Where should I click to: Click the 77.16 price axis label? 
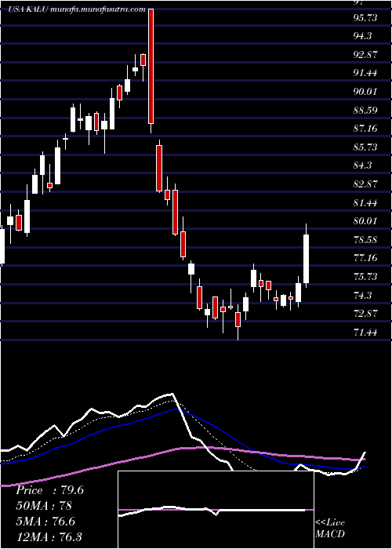click(365, 258)
